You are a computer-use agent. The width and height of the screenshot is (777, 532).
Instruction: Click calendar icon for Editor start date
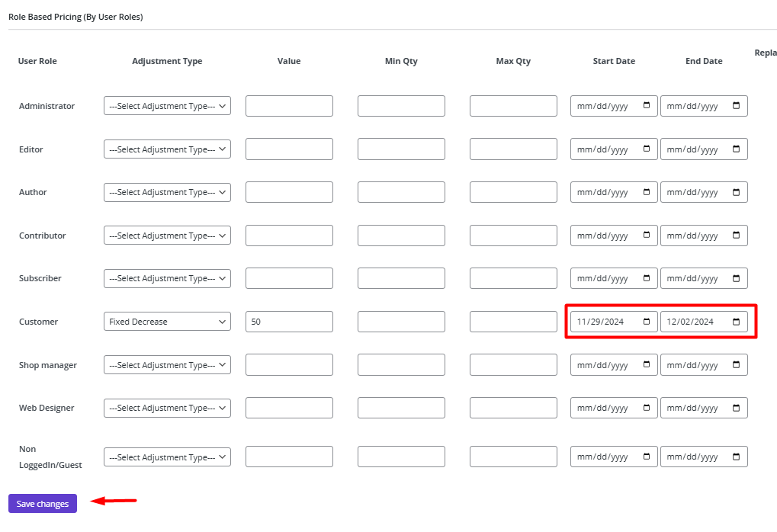[x=647, y=149]
